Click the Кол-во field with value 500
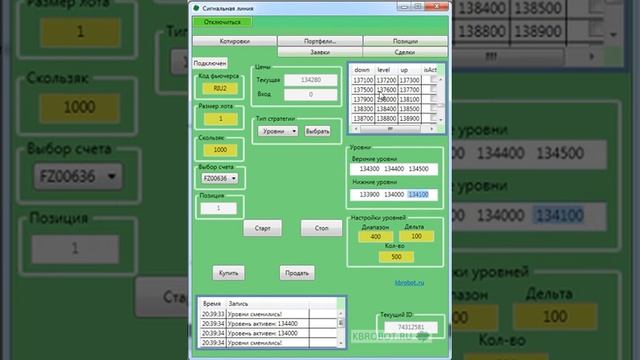Image resolution: width=640 pixels, height=360 pixels. point(396,257)
